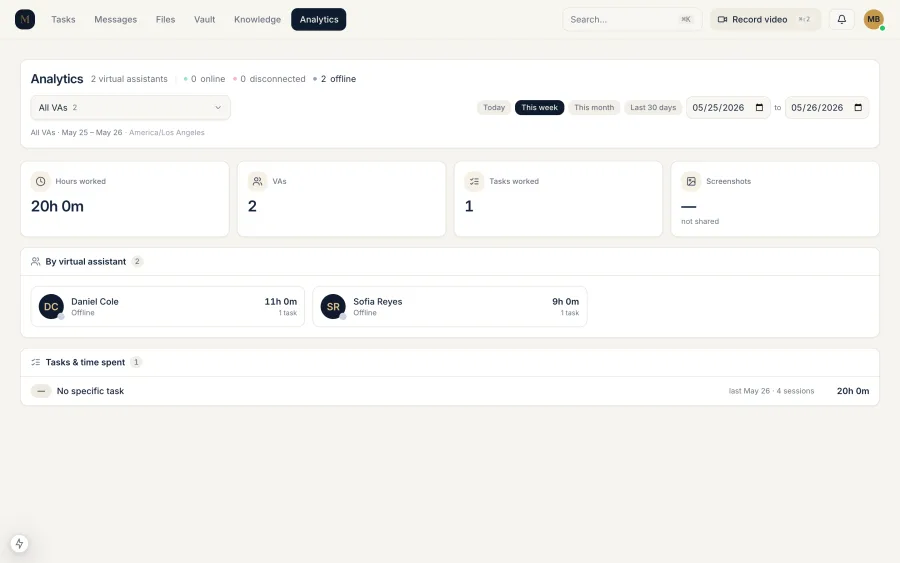Navigate to the Knowledge tab
This screenshot has width=900, height=563.
click(x=257, y=20)
